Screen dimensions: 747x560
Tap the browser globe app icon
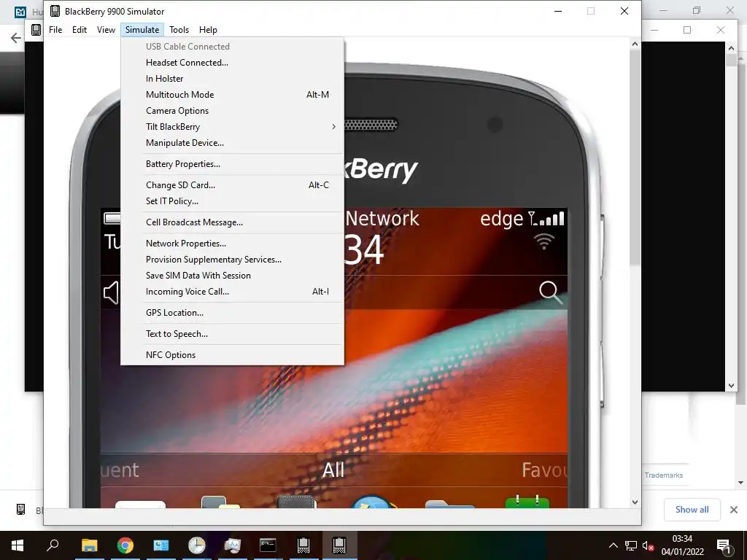[x=371, y=502]
